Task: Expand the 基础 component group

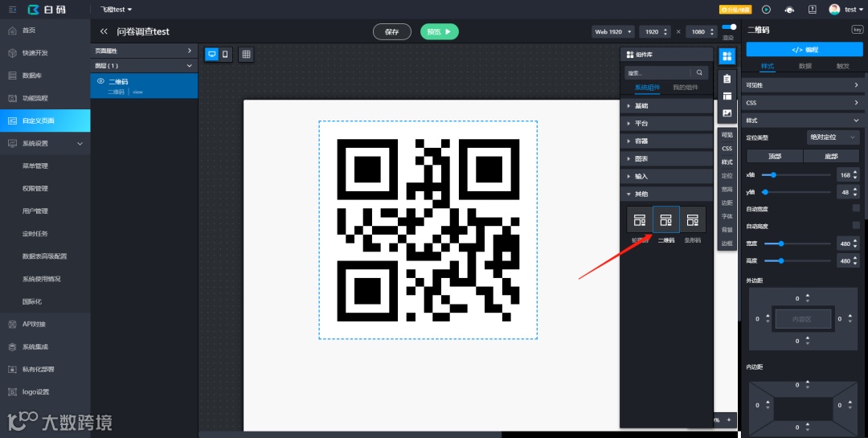Action: coord(666,106)
